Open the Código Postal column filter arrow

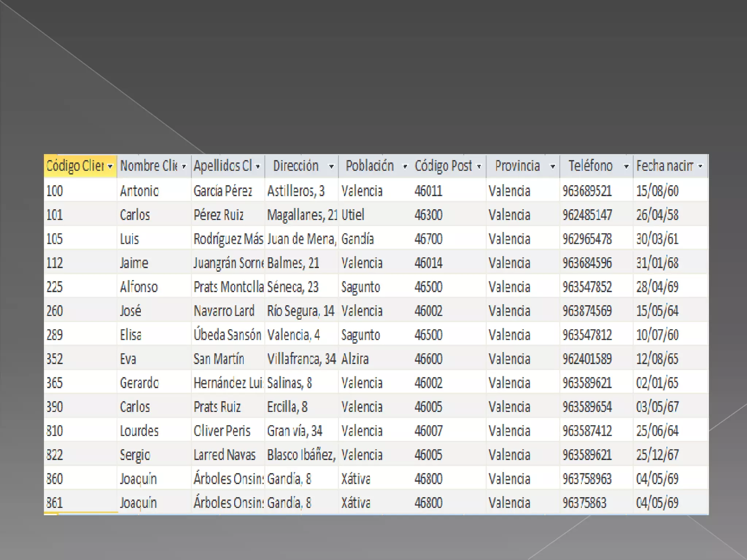pos(479,167)
